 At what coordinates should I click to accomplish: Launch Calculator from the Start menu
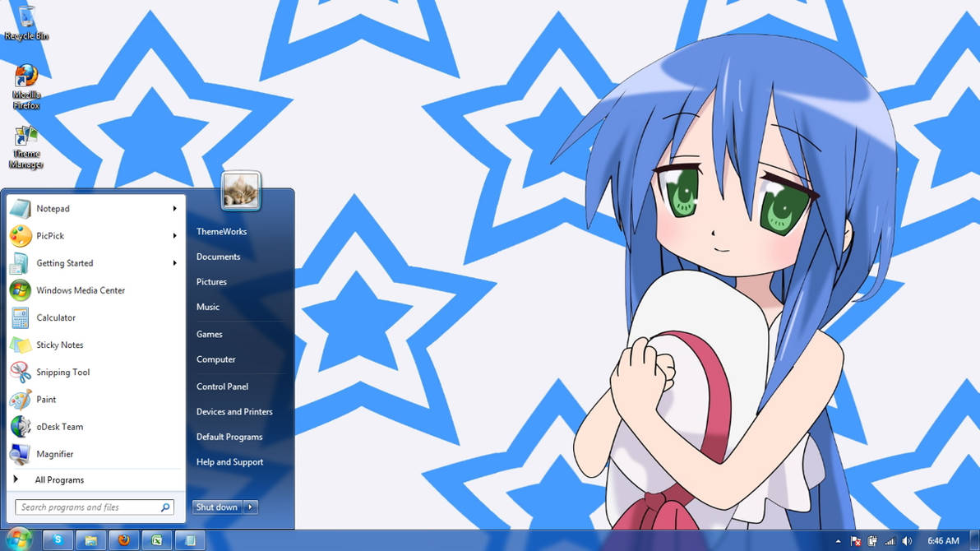pyautogui.click(x=56, y=317)
